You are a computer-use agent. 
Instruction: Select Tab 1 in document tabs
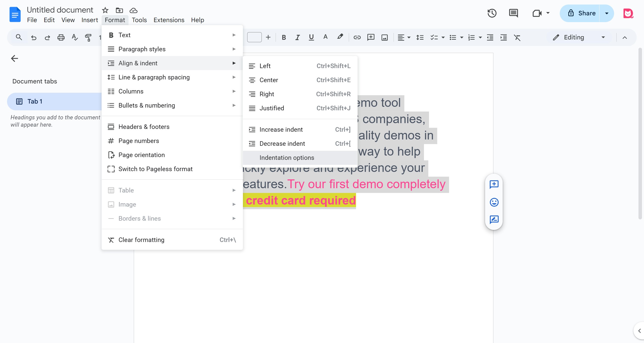click(x=55, y=102)
